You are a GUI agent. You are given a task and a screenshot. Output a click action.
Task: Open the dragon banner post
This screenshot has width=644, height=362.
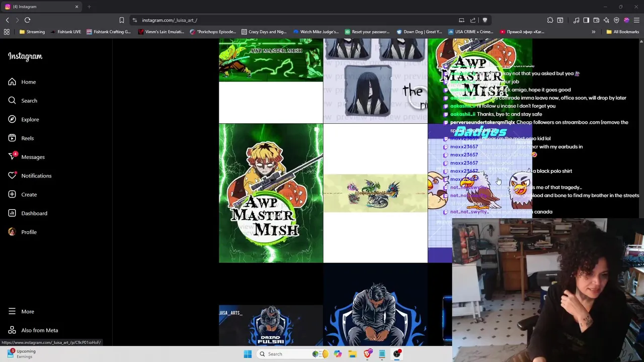(x=375, y=193)
